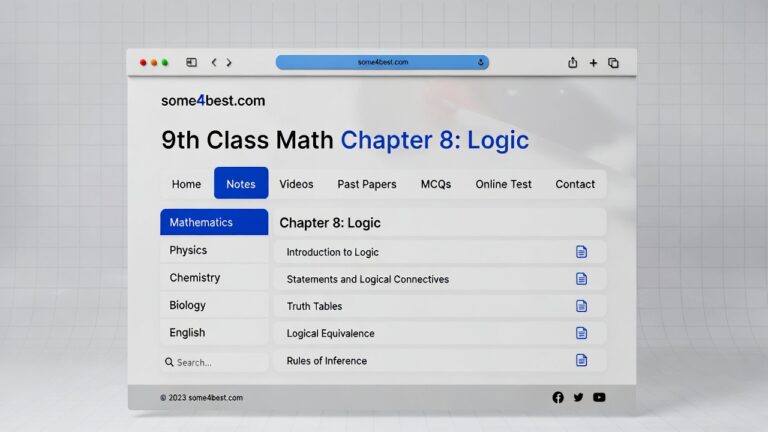Click reload icon inside address bar
The height and width of the screenshot is (432, 768).
coord(480,62)
